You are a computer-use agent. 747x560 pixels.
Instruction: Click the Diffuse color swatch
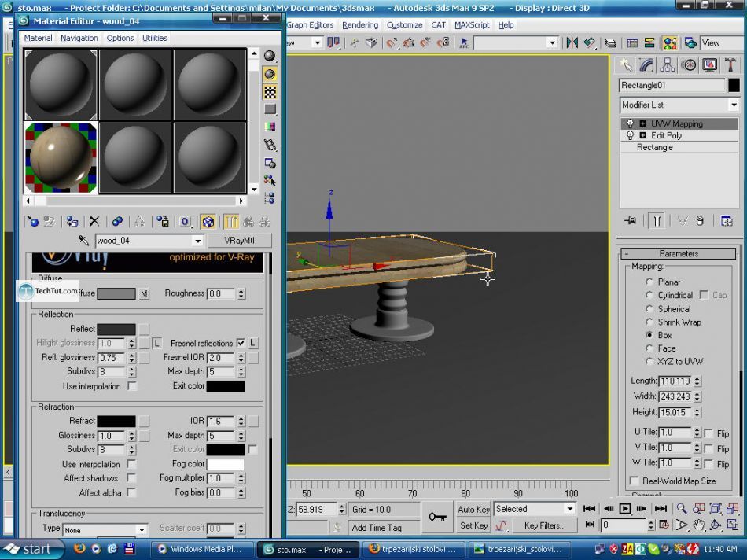coord(116,293)
